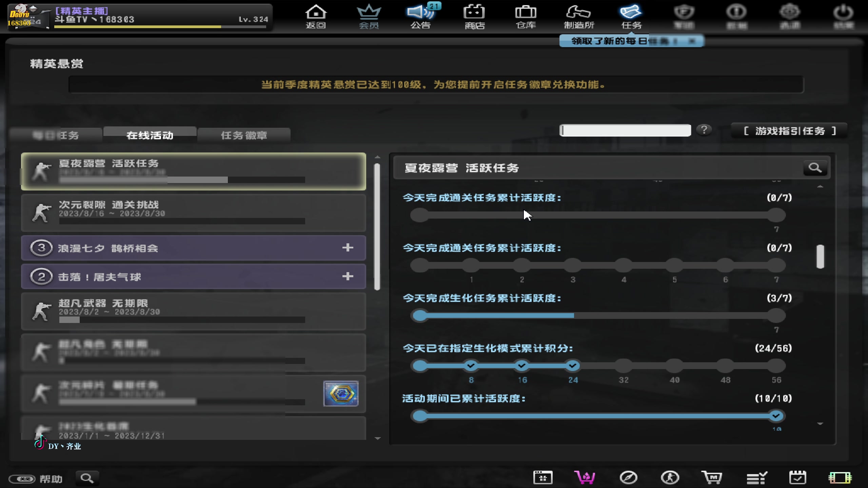The width and height of the screenshot is (868, 488).
Task: Switch to the 在线活动 tab
Action: tap(150, 135)
